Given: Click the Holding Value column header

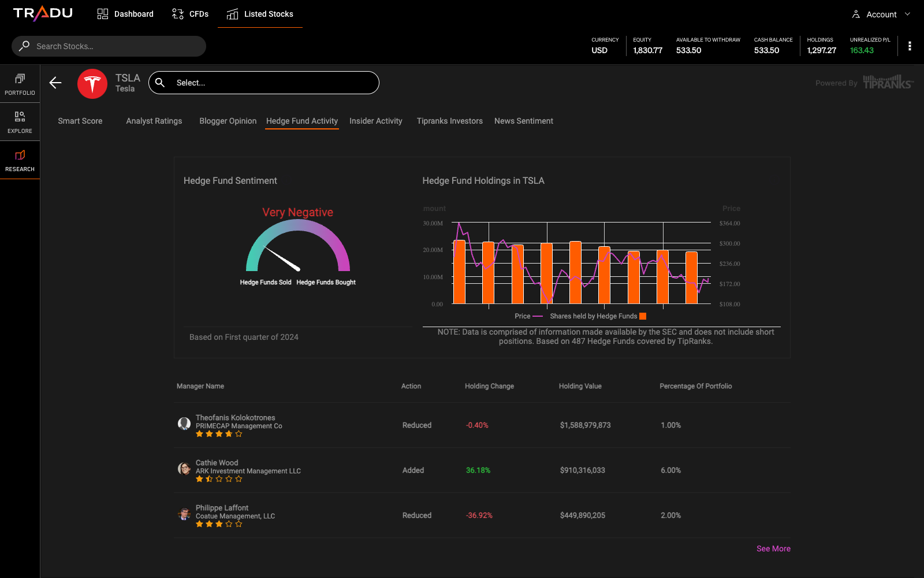Looking at the screenshot, I should click(580, 386).
